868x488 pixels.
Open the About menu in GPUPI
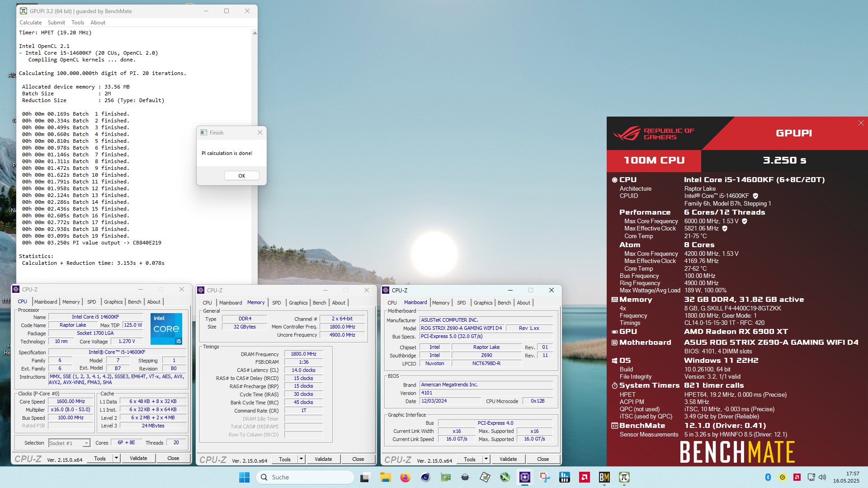[98, 23]
